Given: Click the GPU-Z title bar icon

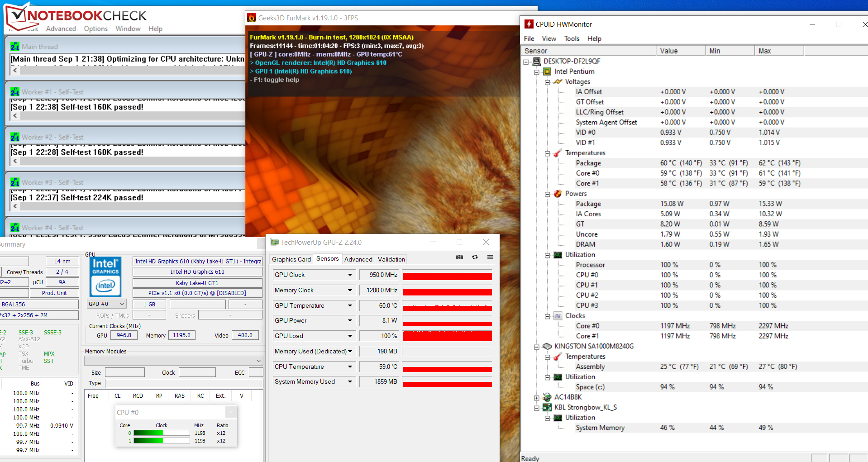Looking at the screenshot, I should point(274,243).
